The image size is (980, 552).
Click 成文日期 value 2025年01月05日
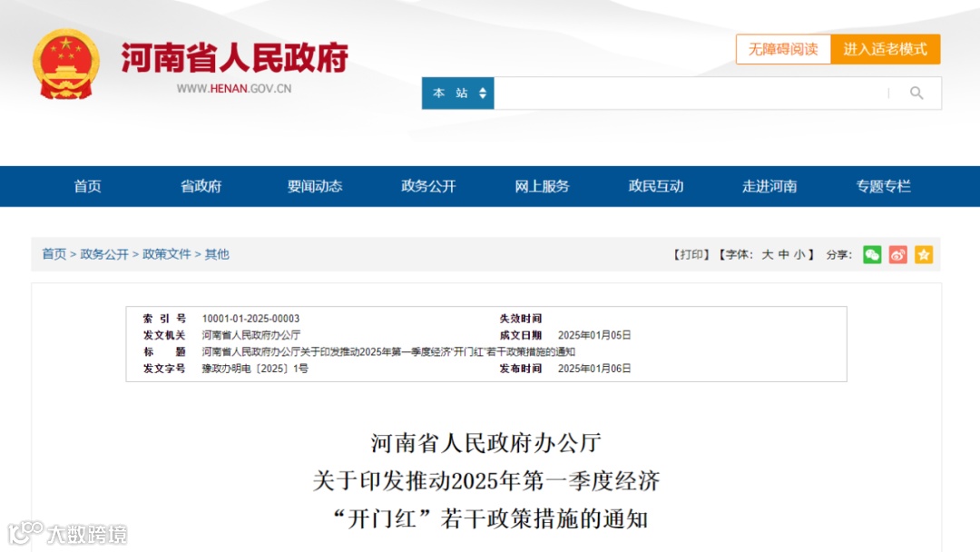click(594, 335)
